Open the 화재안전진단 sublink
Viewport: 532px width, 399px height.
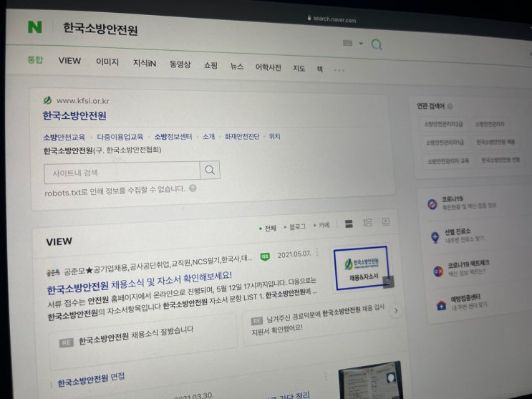241,137
